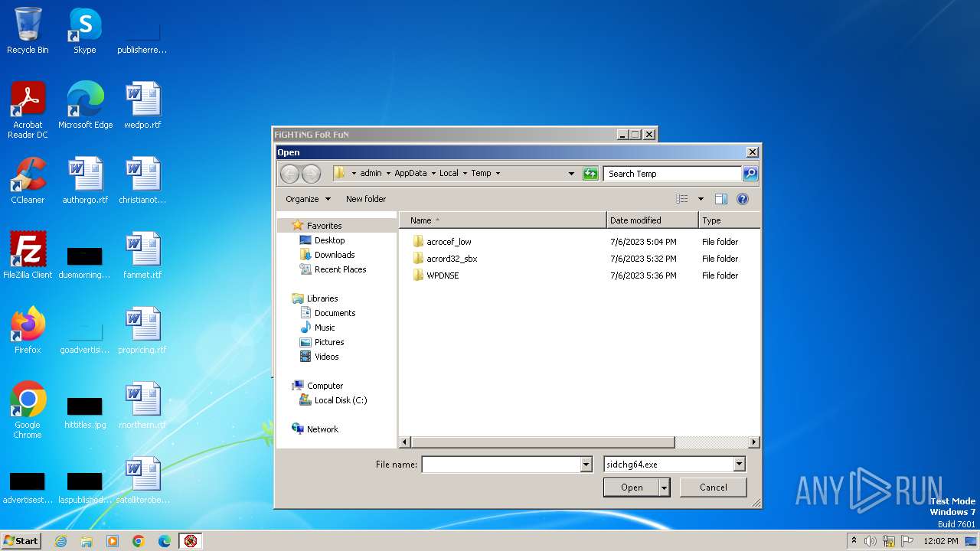Open Downloads in Favorites

(335, 255)
